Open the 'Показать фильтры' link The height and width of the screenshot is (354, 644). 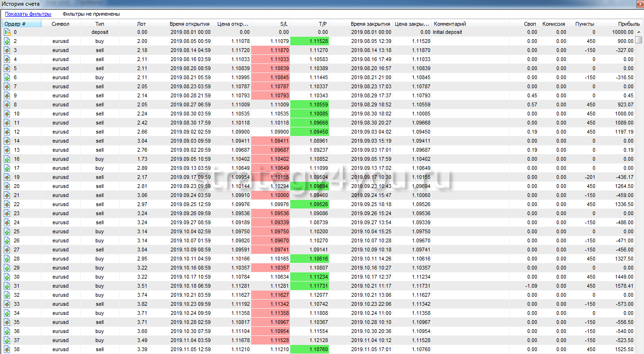click(x=28, y=14)
